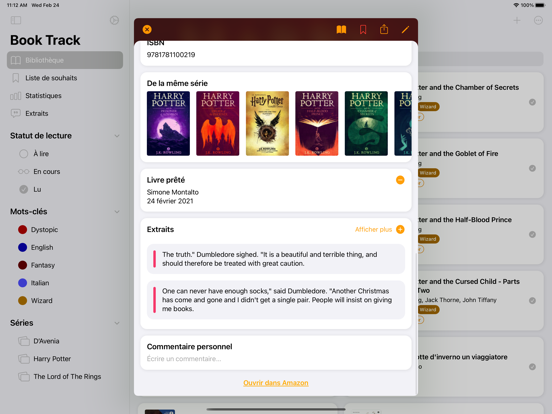This screenshot has height=414, width=552.
Task: Open the purple Prisoner of Azkaban cover
Action: tap(168, 124)
